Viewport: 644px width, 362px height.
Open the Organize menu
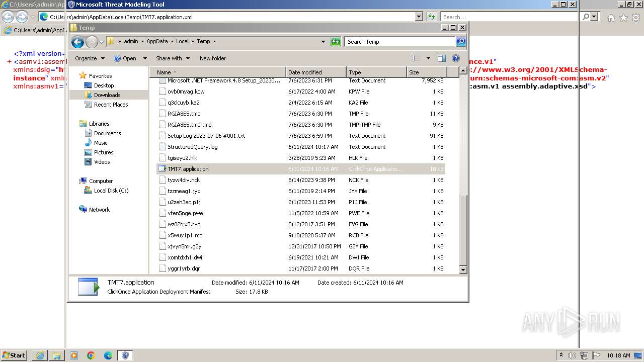tap(90, 58)
